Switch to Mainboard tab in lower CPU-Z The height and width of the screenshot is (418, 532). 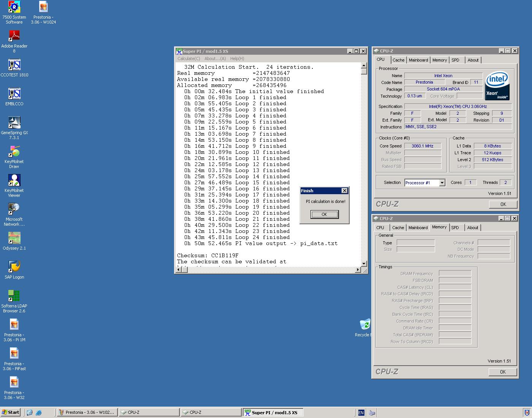tap(418, 228)
